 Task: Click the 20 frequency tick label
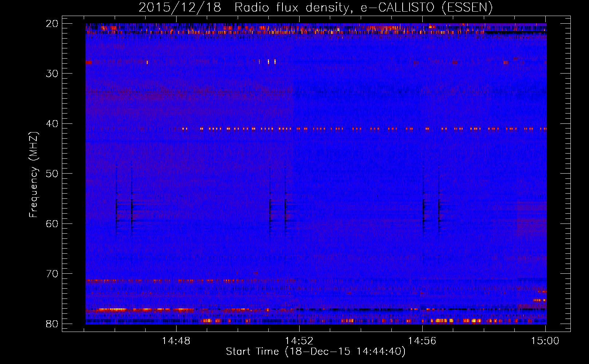[x=52, y=24]
